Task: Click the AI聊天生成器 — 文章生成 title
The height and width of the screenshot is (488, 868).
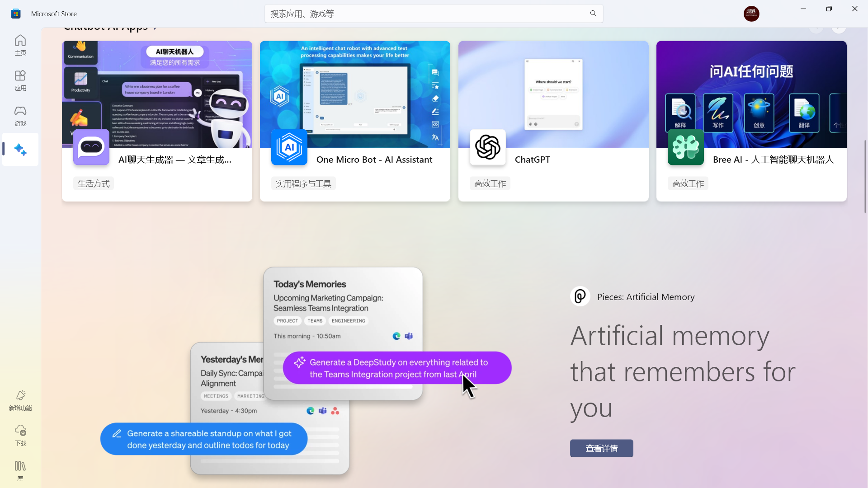Action: coord(175,160)
